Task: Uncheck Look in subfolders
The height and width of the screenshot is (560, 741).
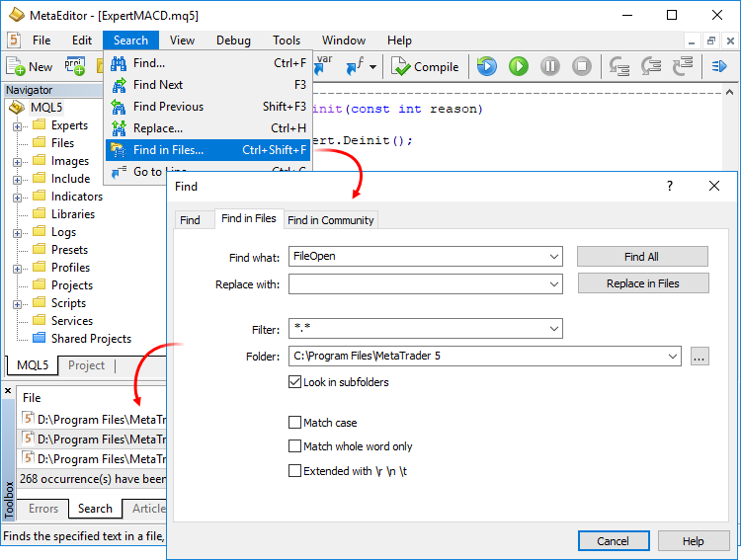Action: click(x=294, y=382)
